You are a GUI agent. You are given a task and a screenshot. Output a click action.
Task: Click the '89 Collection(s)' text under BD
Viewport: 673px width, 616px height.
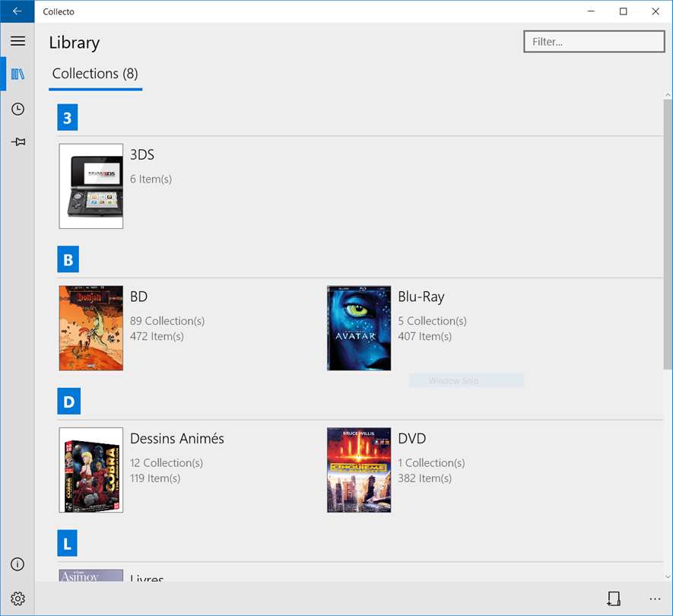[x=167, y=321]
